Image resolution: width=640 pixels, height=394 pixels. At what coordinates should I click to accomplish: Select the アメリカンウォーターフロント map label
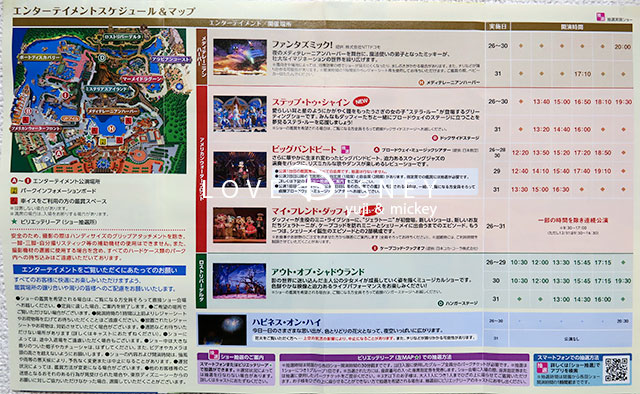36,129
